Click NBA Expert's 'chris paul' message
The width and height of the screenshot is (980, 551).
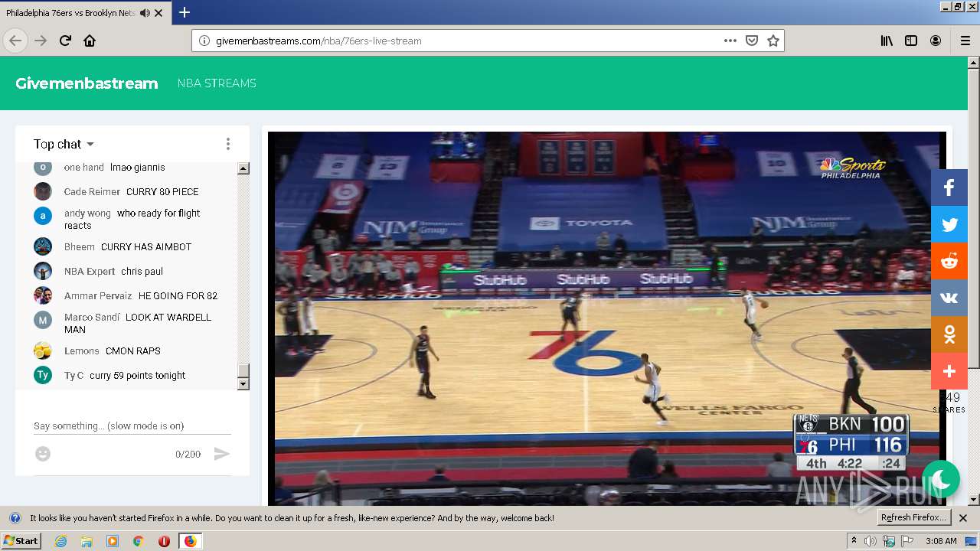point(142,271)
